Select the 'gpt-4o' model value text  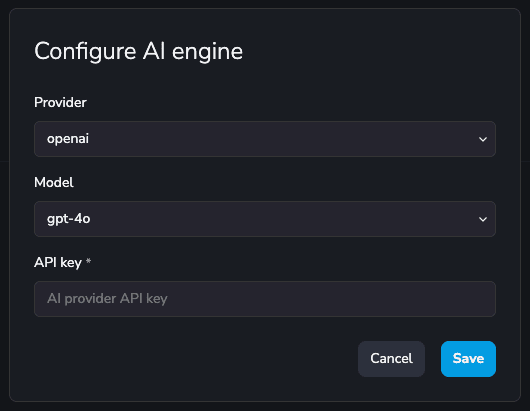(x=69, y=219)
